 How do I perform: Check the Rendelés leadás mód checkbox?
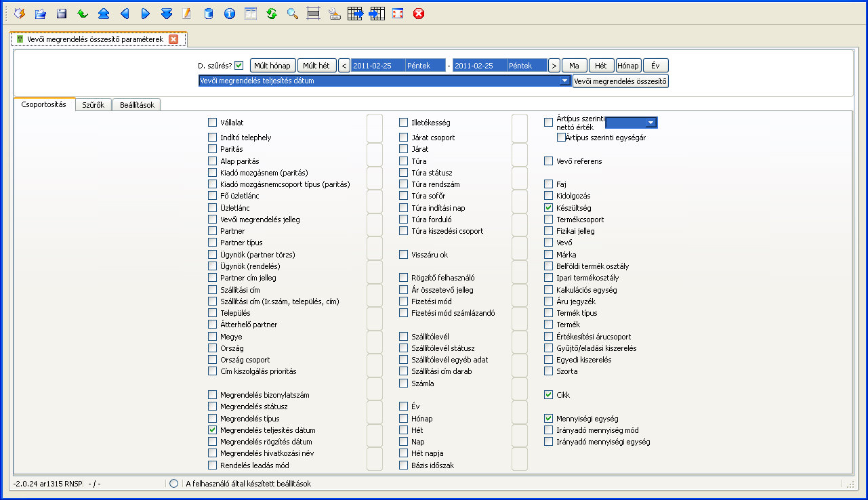coord(213,465)
